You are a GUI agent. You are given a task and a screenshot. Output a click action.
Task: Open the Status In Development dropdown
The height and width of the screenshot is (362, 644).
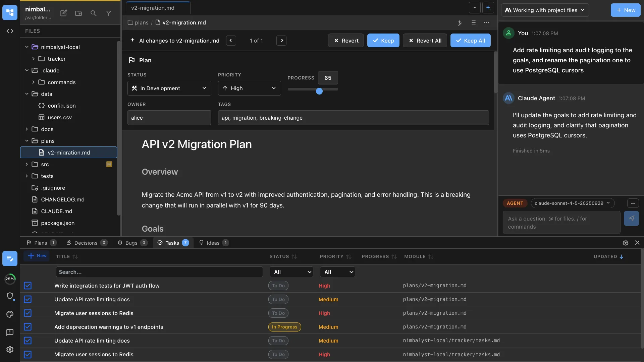coord(169,88)
